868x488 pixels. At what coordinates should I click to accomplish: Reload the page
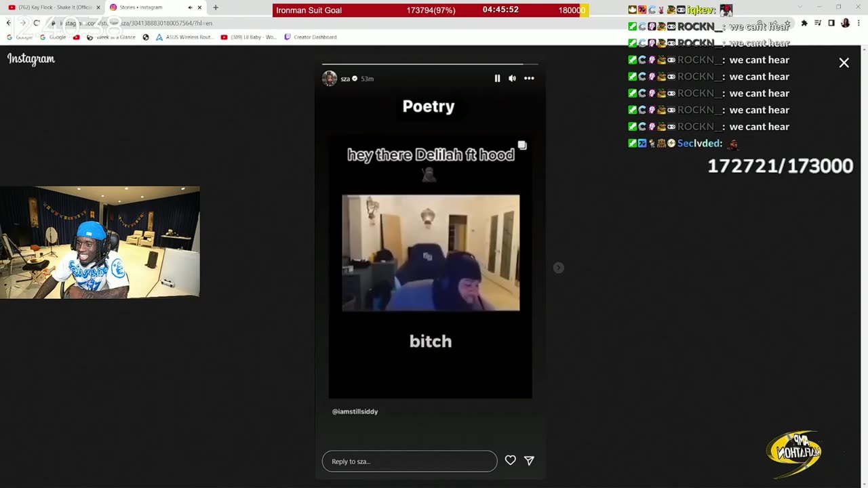(x=37, y=23)
